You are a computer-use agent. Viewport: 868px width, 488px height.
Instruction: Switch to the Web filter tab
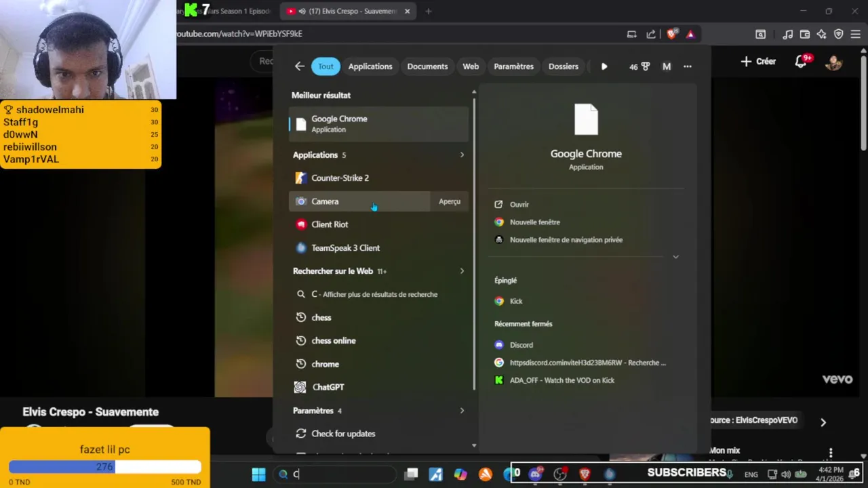471,66
